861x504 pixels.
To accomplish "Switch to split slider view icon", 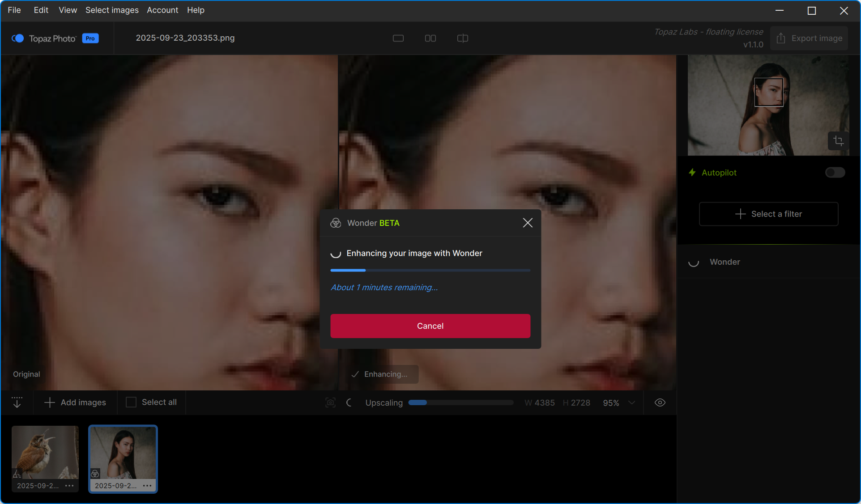I will (463, 38).
